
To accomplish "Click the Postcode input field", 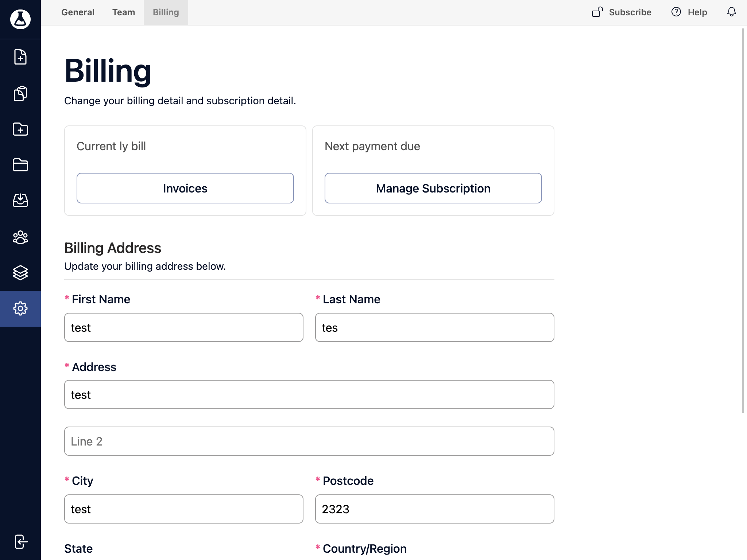I will pos(434,509).
